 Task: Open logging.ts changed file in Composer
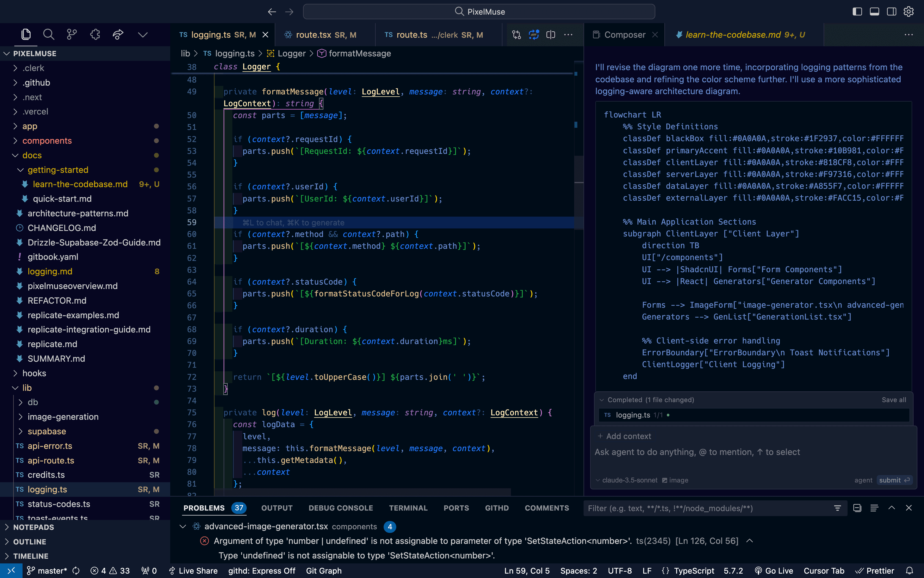pos(754,415)
